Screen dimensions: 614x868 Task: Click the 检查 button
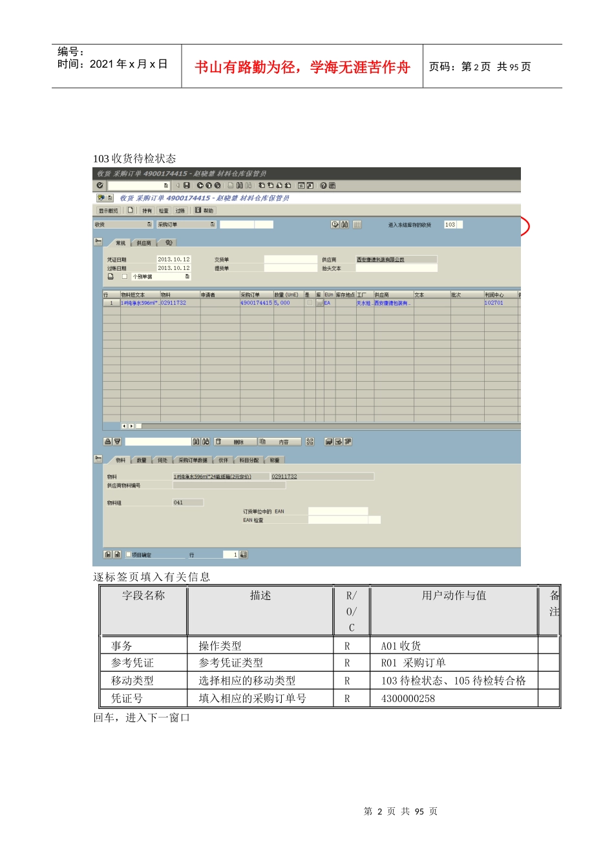tap(164, 211)
